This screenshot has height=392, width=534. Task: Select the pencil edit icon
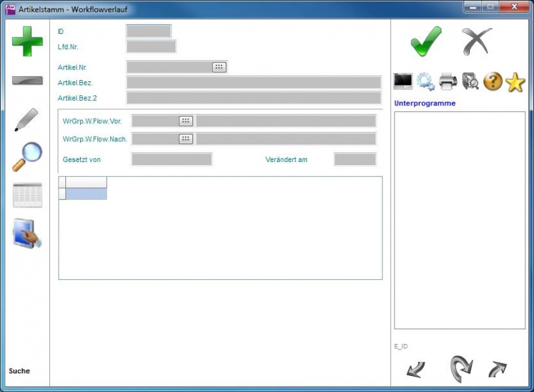27,119
